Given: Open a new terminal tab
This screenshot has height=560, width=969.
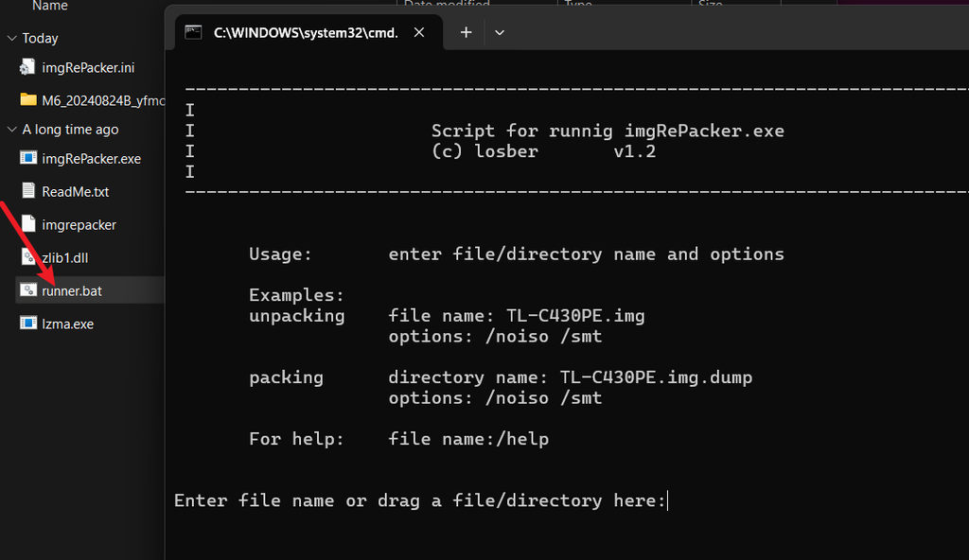Looking at the screenshot, I should point(466,32).
